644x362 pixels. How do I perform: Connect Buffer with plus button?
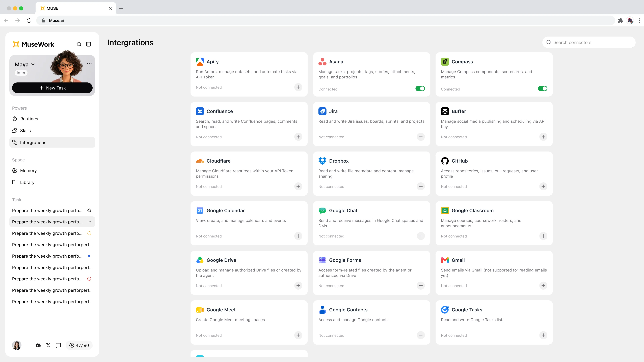pyautogui.click(x=543, y=137)
